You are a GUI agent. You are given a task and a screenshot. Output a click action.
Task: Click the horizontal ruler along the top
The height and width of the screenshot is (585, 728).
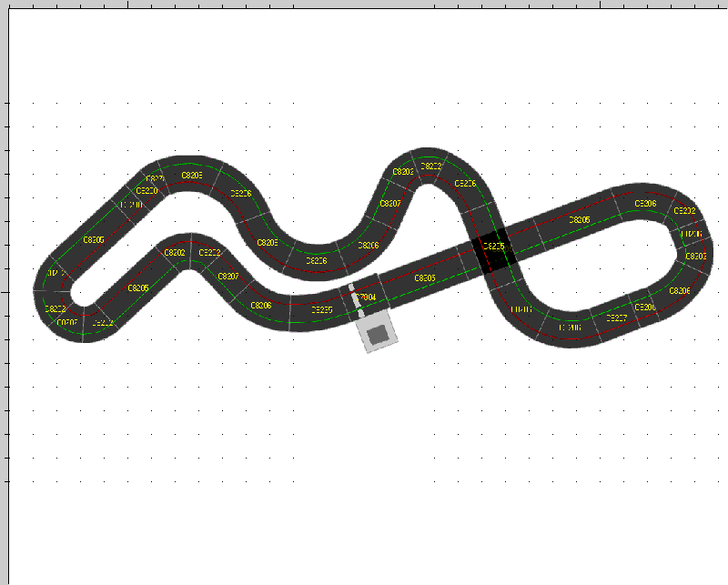[x=364, y=4]
